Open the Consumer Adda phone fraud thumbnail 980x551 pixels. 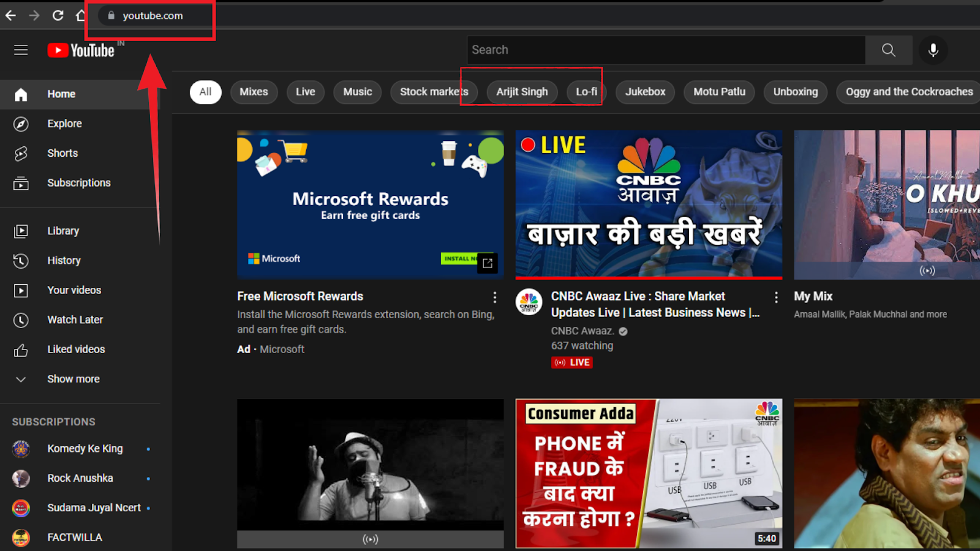pos(649,473)
